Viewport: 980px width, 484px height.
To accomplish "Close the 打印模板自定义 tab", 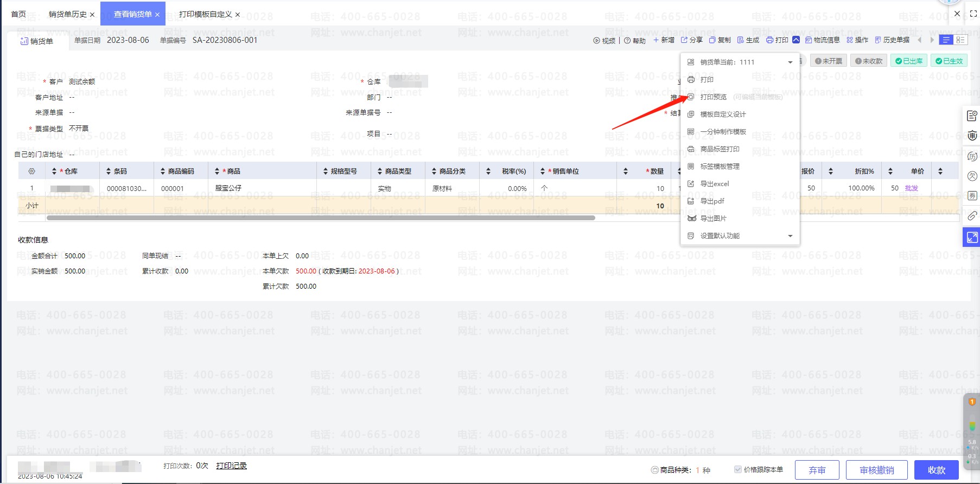I will (x=238, y=15).
